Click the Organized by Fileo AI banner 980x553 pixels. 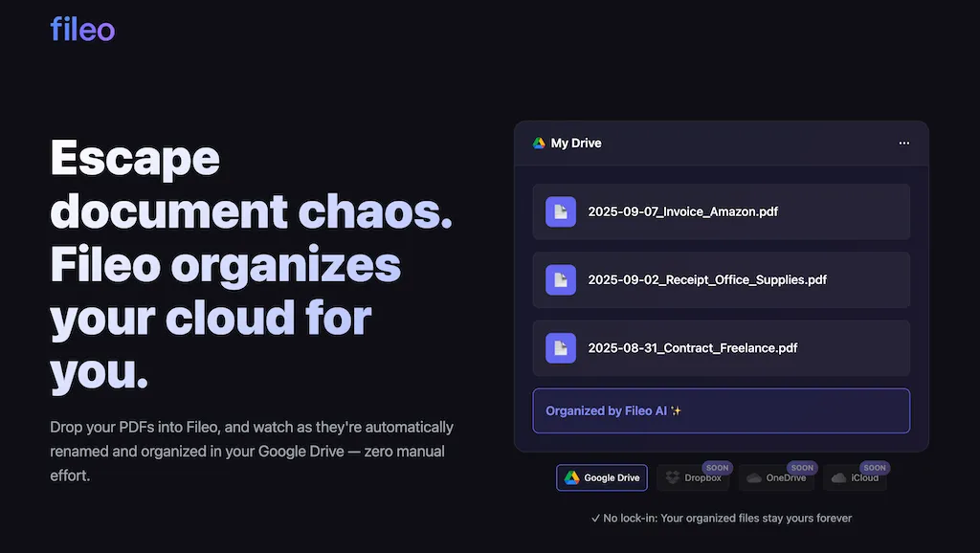tap(721, 410)
